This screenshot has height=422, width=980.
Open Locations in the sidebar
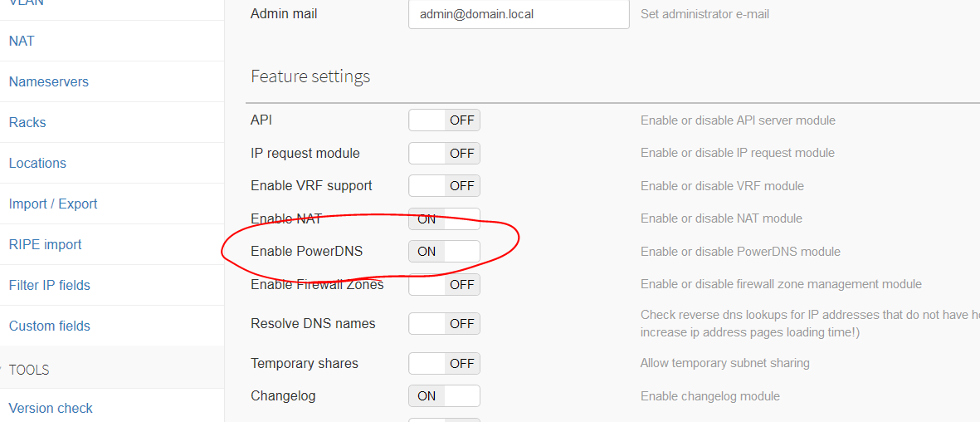coord(37,163)
